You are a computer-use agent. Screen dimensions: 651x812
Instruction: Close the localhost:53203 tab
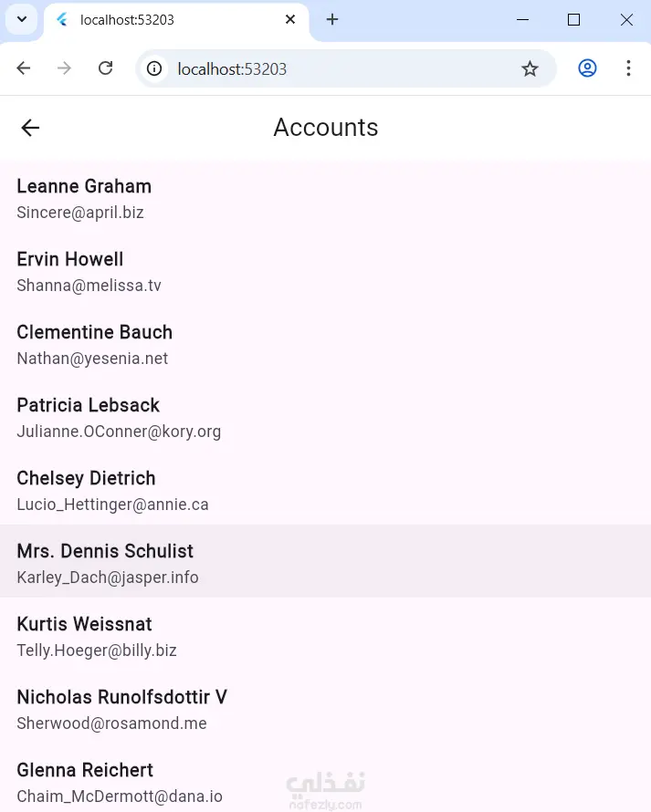(x=290, y=19)
